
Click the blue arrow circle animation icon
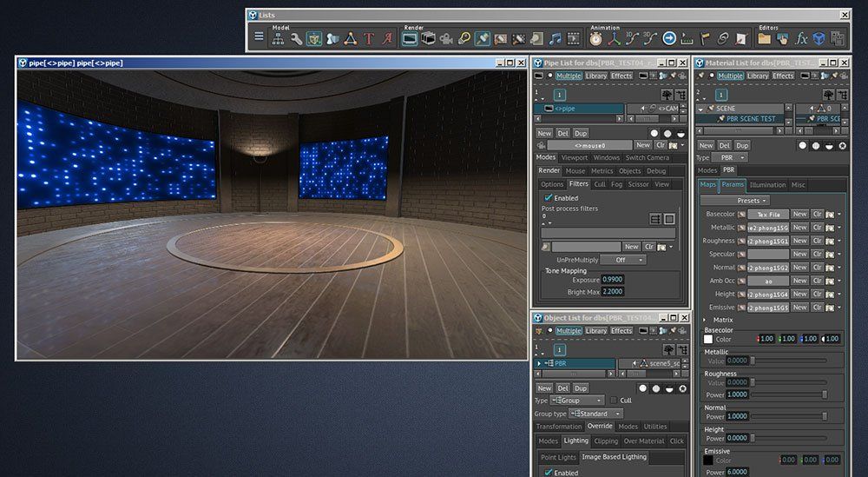[669, 38]
